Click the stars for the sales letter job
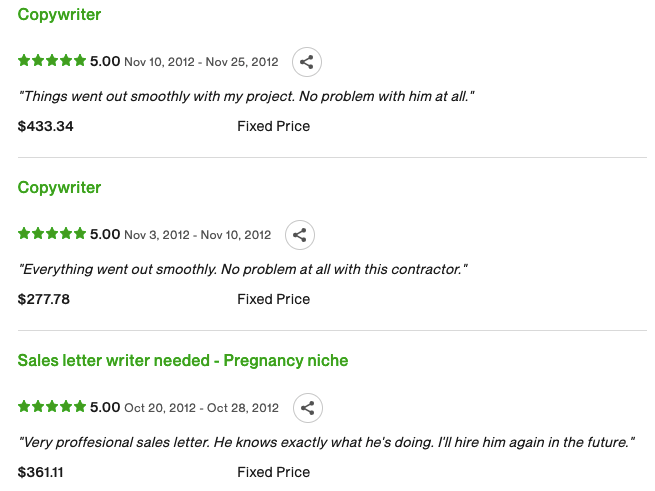The height and width of the screenshot is (491, 655). pos(52,407)
